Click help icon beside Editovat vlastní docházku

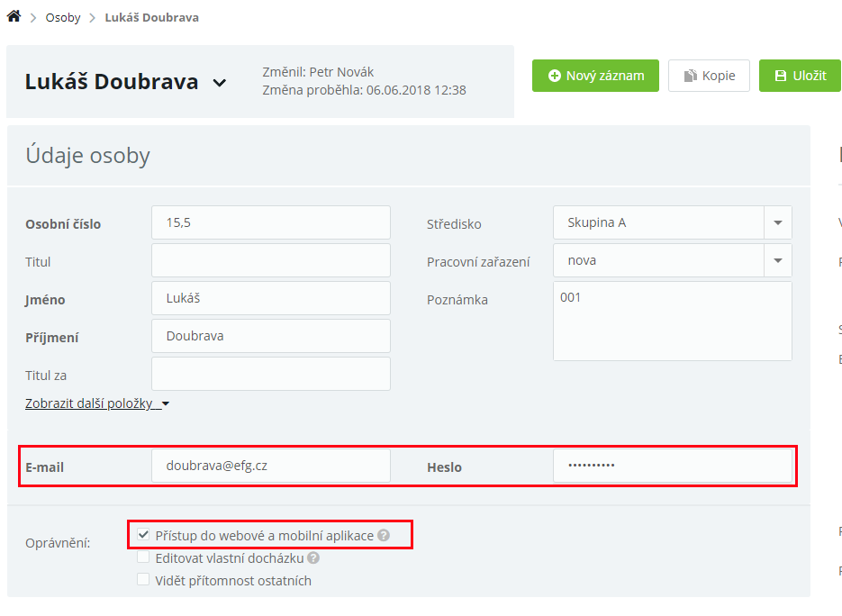click(x=313, y=558)
